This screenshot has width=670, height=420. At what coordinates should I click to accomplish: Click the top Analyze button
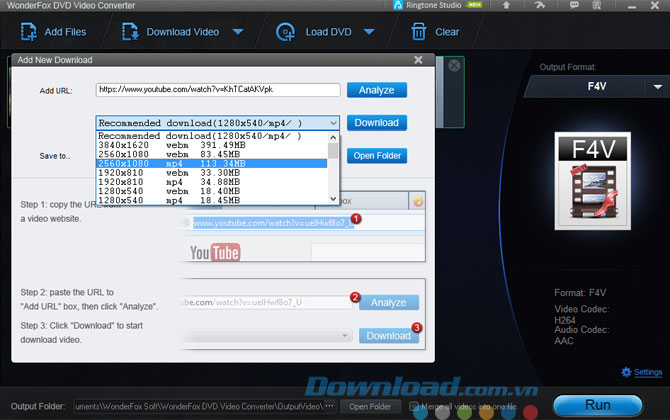point(376,90)
